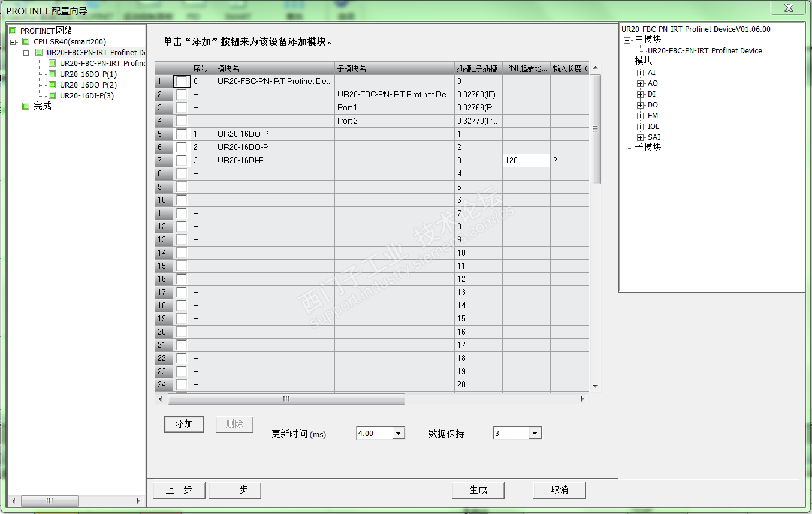Click the 序号 column header
Screen dimensions: 812x514
[x=203, y=68]
